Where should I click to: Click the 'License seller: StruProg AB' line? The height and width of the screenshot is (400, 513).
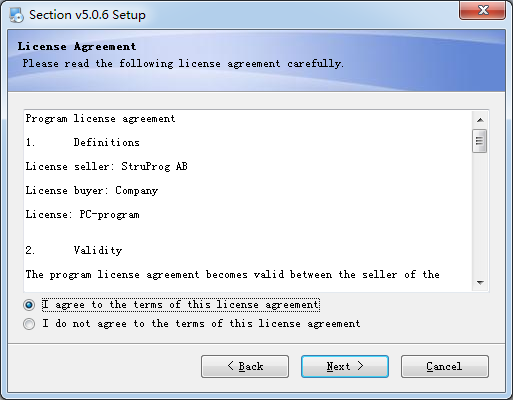(107, 166)
